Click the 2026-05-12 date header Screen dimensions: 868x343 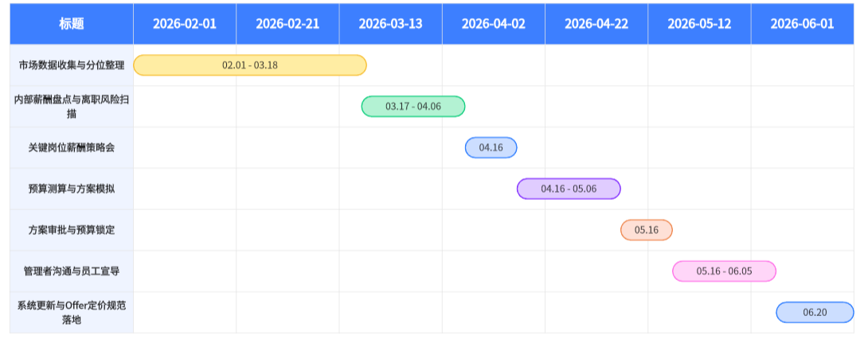(699, 24)
